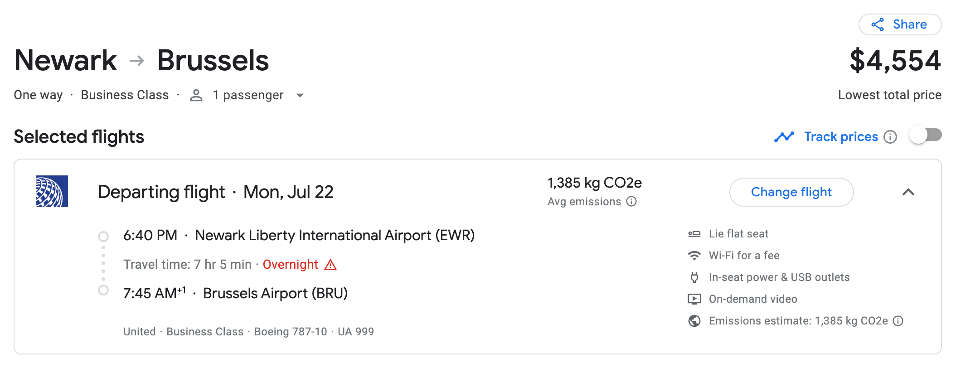Click the emissions estimate globe icon
Viewport: 980px width, 368px height.
tap(694, 321)
